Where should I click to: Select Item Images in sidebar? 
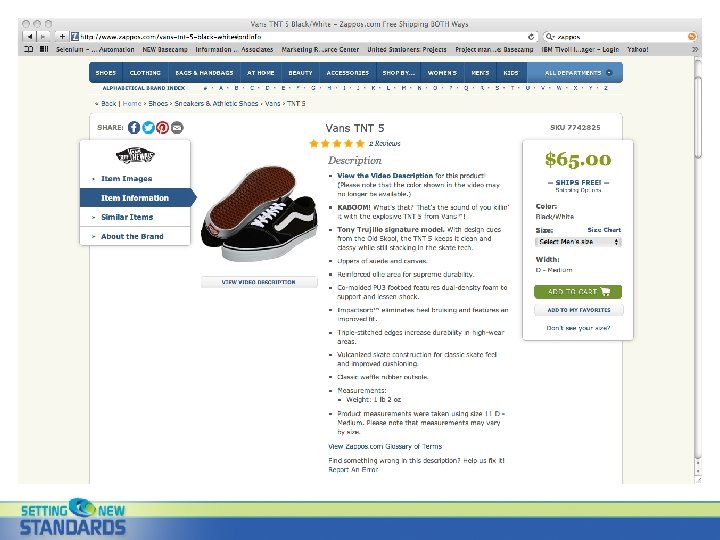[127, 179]
